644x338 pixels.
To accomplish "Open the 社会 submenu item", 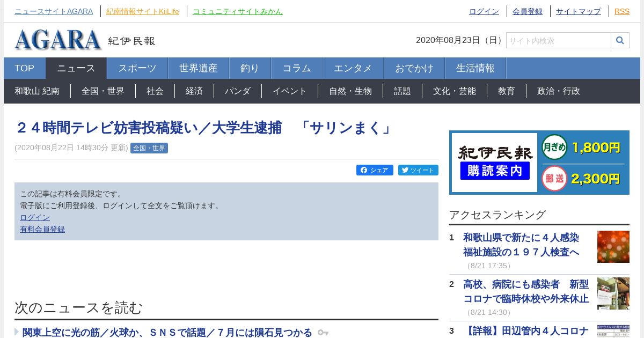I will pos(155,91).
